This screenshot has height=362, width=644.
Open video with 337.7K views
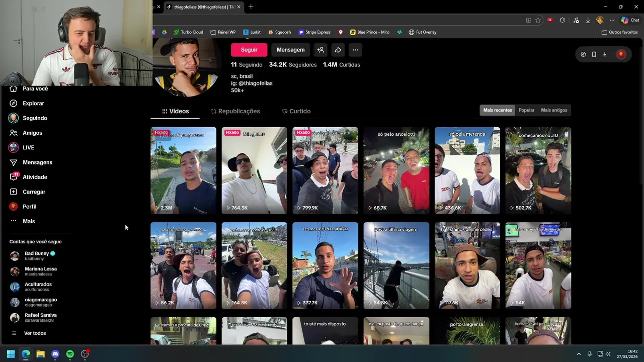325,265
